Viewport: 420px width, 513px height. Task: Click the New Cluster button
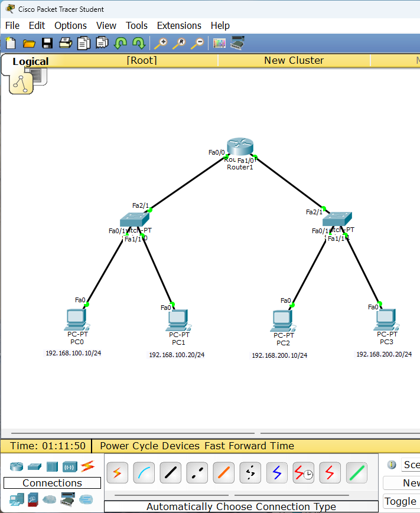click(x=294, y=61)
